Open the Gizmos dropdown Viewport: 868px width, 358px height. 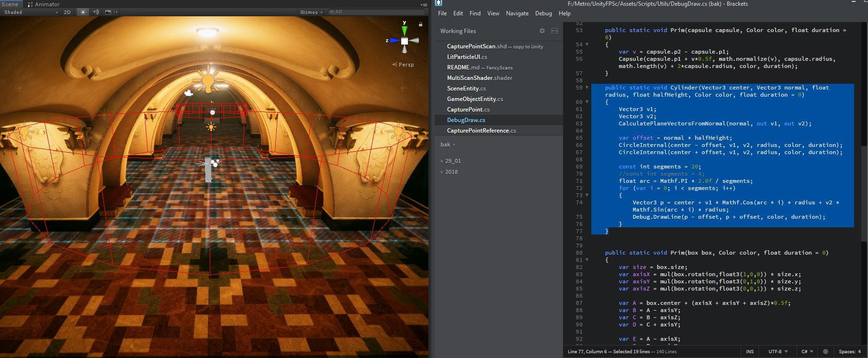[x=311, y=12]
